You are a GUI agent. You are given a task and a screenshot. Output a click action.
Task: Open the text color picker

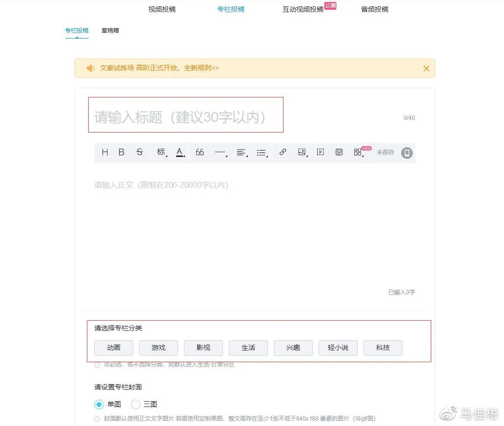tap(180, 152)
